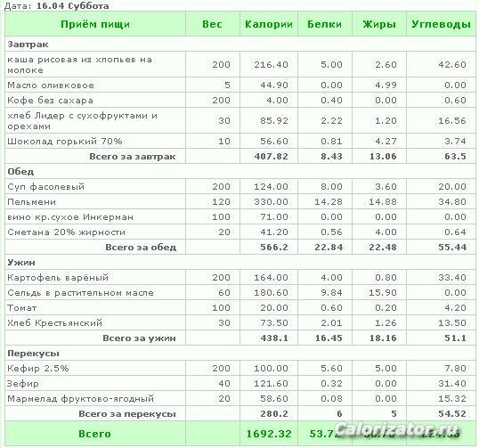This screenshot has width=479, height=448.
Task: Click the Всего за завтрак calories value
Action: point(271,157)
